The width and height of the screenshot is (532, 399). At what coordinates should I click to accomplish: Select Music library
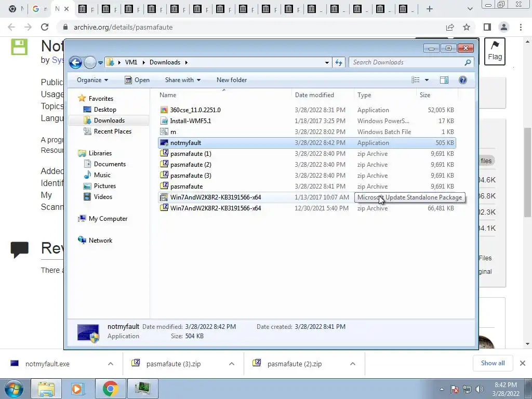point(102,175)
